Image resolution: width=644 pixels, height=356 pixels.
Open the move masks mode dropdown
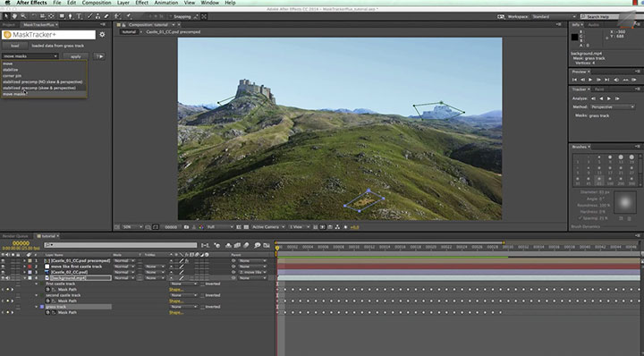click(x=30, y=56)
